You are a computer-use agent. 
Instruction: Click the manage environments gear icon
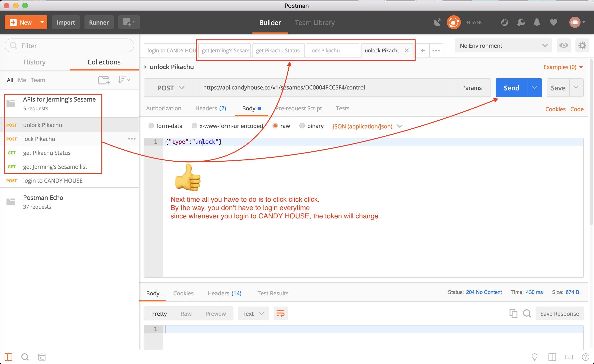(582, 45)
